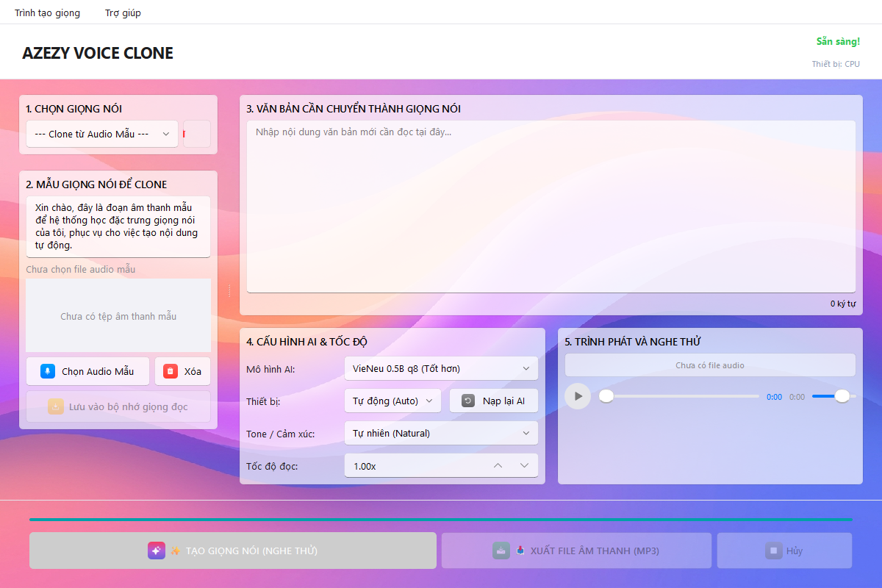
Task: Click the volume slider knob in the player
Action: [842, 396]
